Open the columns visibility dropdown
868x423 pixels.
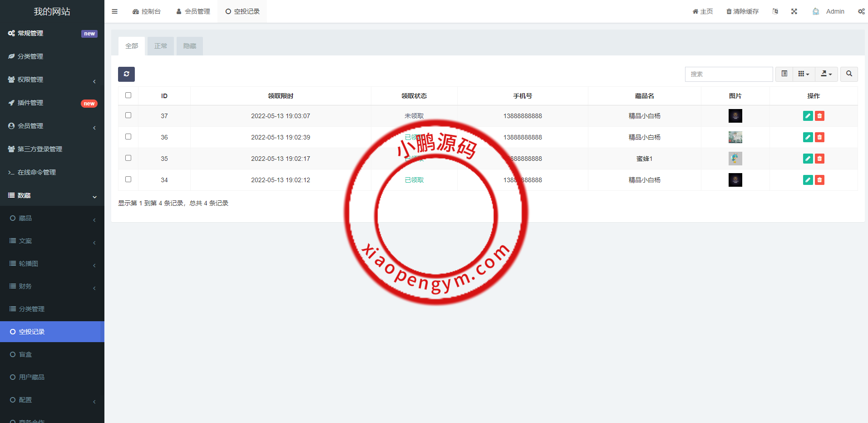click(804, 74)
